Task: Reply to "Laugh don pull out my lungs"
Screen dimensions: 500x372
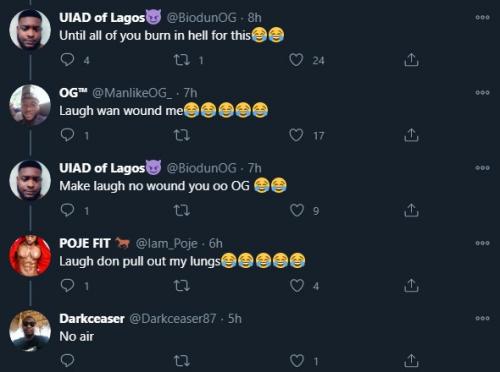Action: (67, 286)
